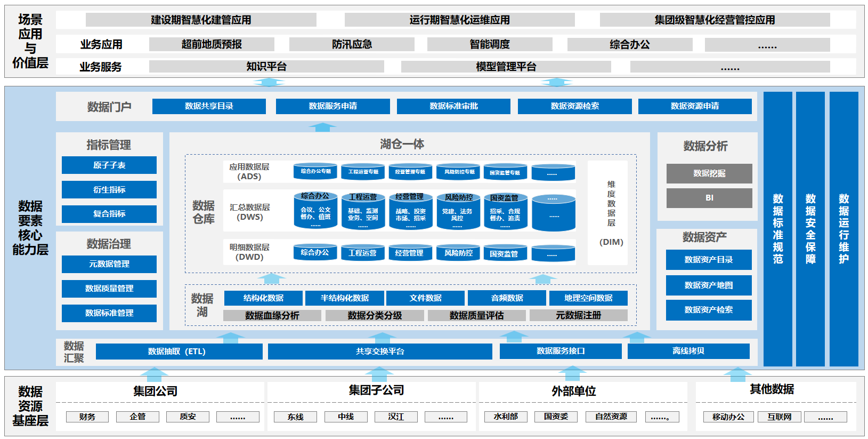Click the 水利部 box under 外部单位
Screen dimensions: 868x439
(506, 417)
